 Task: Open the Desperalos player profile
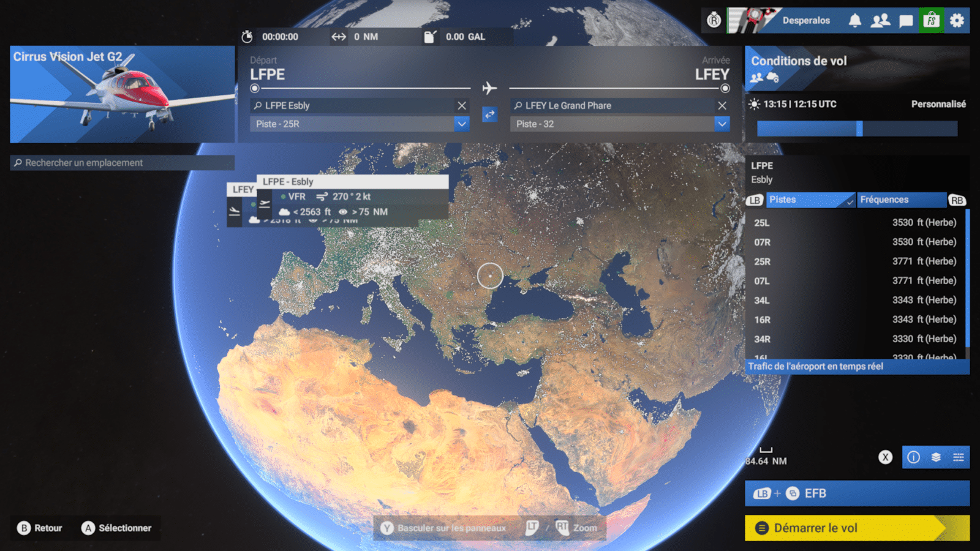click(806, 20)
